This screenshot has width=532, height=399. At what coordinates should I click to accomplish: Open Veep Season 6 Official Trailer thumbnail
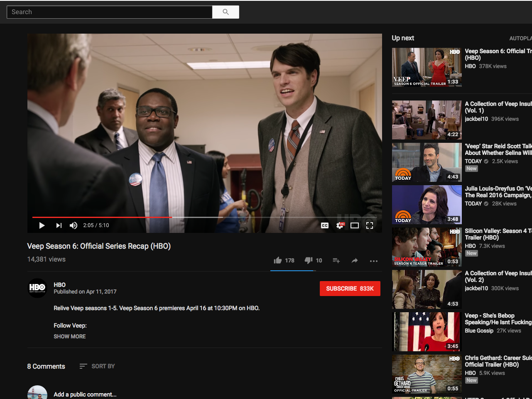[427, 67]
